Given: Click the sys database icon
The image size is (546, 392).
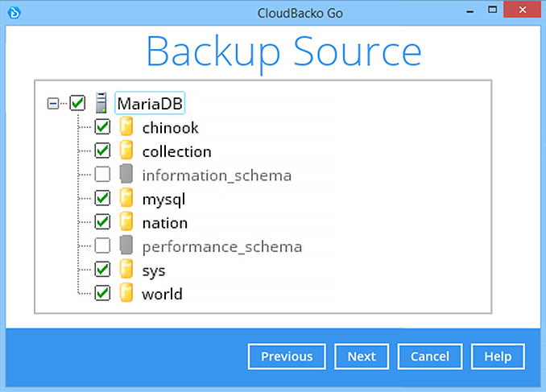Looking at the screenshot, I should 126,269.
